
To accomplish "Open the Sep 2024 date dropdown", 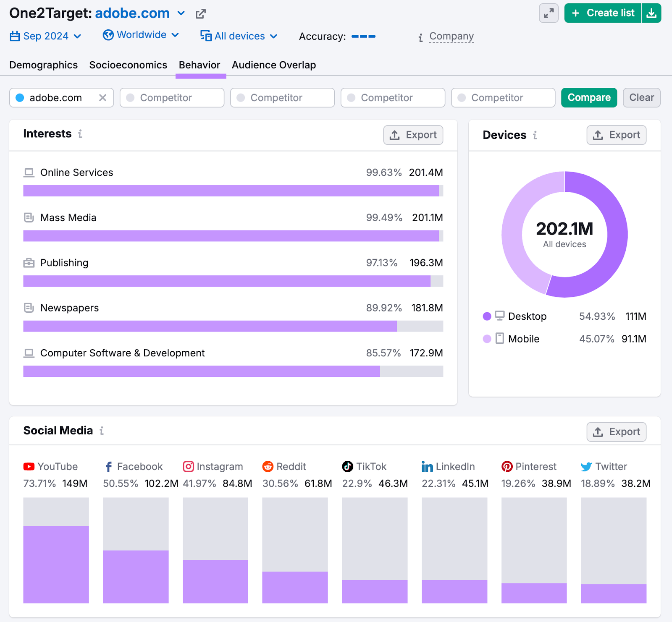I will (45, 36).
